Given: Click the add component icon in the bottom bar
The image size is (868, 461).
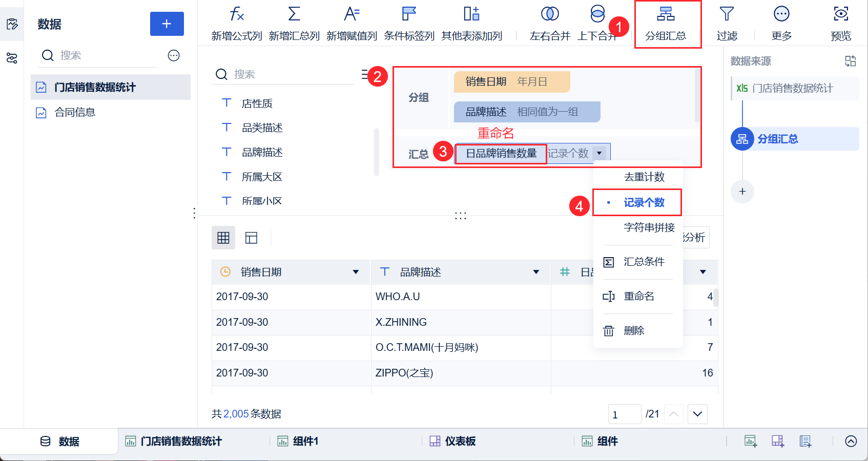Looking at the screenshot, I should [751, 441].
